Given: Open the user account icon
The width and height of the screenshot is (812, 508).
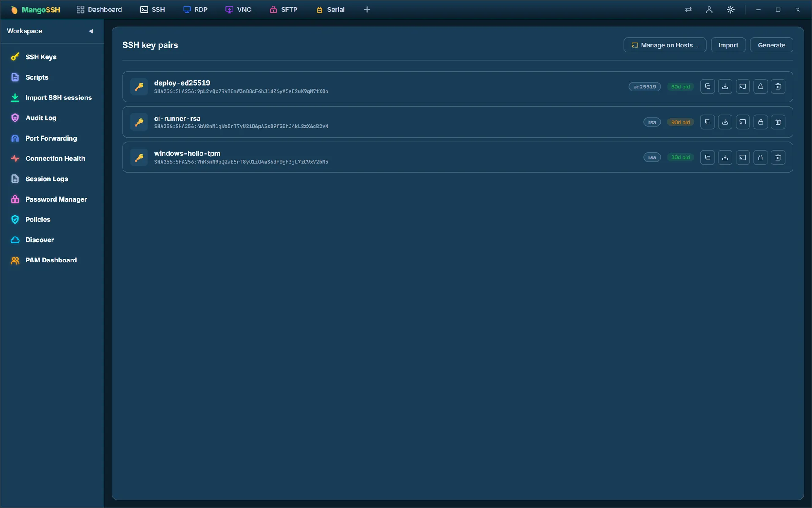Looking at the screenshot, I should (709, 9).
